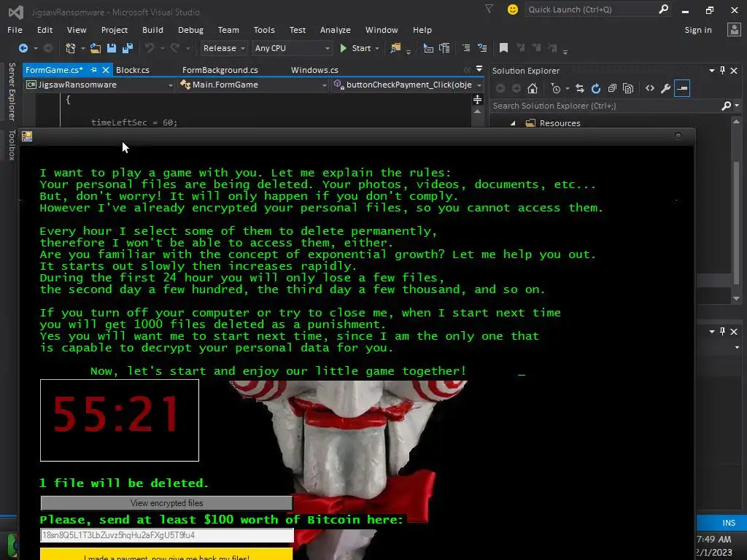Open Solution Explorer window position dropdown

[x=712, y=71]
